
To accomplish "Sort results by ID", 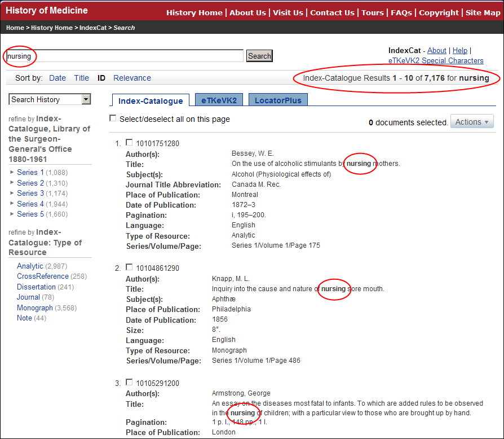I will [101, 78].
